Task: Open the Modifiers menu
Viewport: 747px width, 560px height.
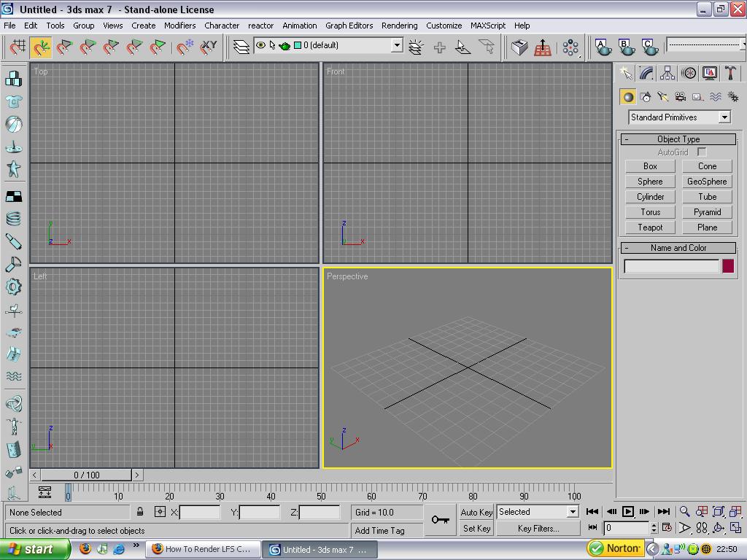Action: (179, 26)
